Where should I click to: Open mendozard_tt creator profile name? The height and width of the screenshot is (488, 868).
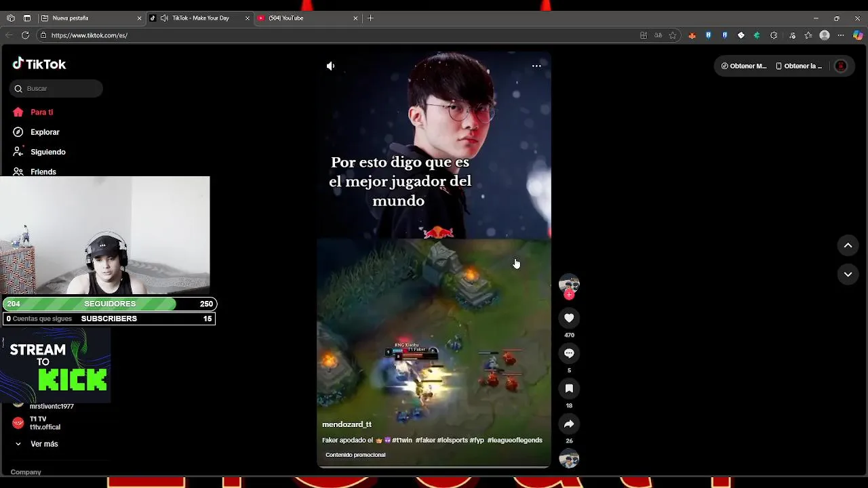pos(347,424)
